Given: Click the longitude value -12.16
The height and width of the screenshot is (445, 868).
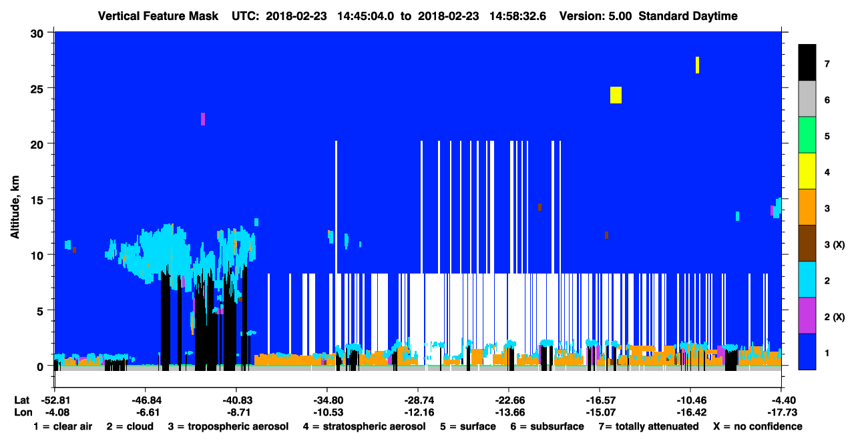Looking at the screenshot, I should tap(418, 412).
